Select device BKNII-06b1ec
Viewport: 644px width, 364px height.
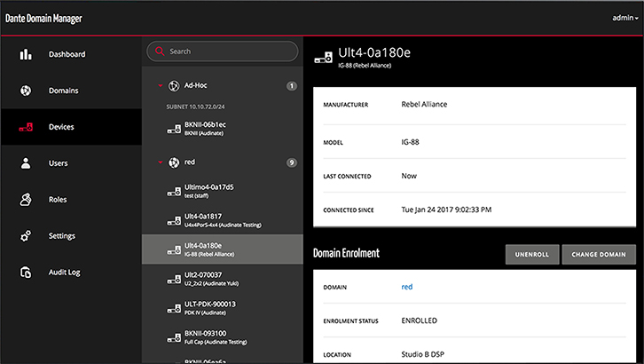[x=222, y=129]
